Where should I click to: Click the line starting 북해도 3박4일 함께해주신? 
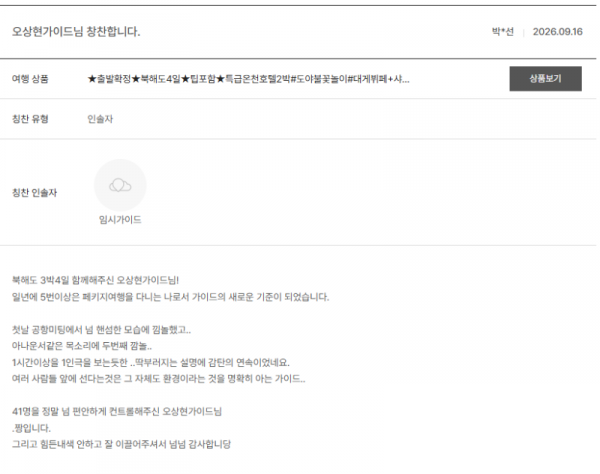[x=95, y=280]
